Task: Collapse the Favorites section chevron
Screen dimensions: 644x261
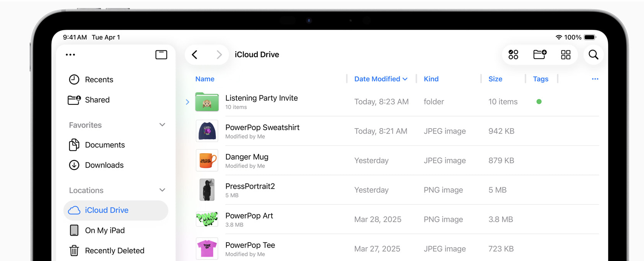Action: pyautogui.click(x=162, y=125)
